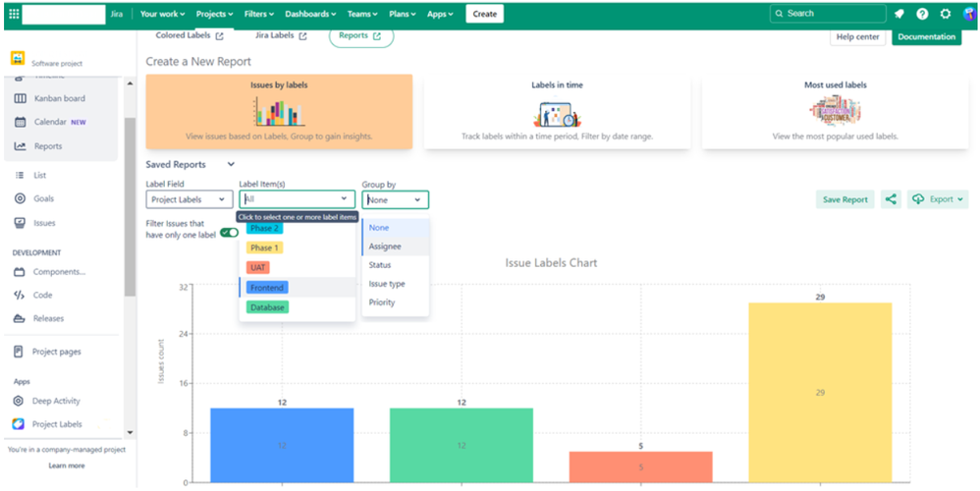The height and width of the screenshot is (491, 980).
Task: Click the blue bar showing 12
Action: click(282, 445)
